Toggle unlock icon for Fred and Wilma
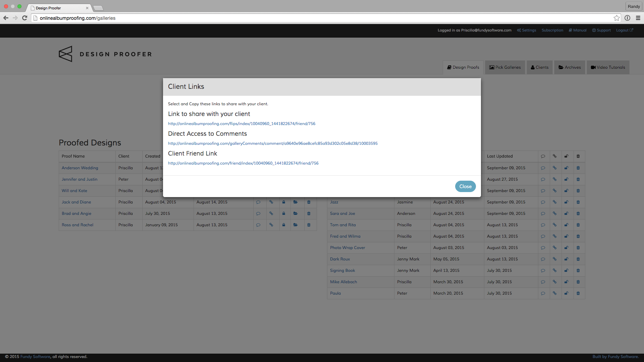644x362 pixels. click(x=566, y=236)
